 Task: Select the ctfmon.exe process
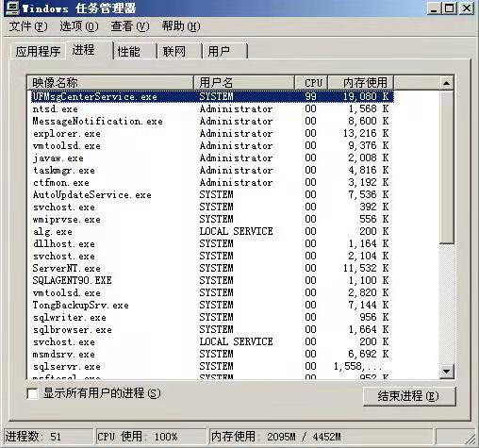pyautogui.click(x=210, y=182)
